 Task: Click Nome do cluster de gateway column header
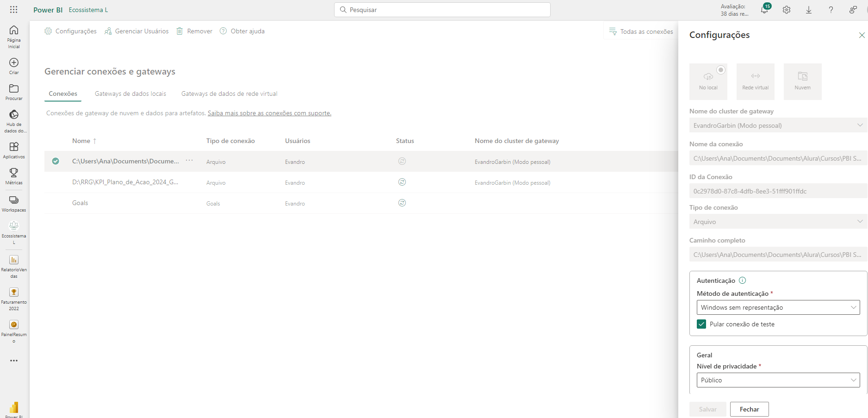(x=517, y=141)
